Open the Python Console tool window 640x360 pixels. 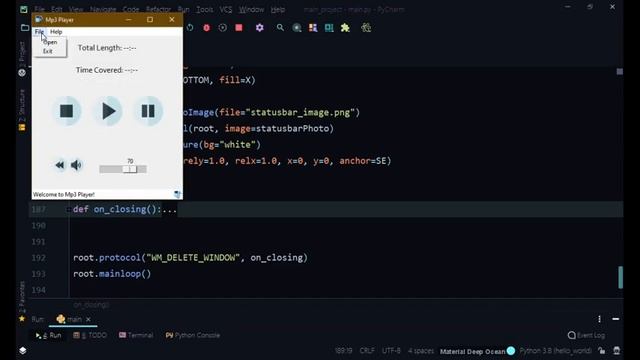[193, 335]
